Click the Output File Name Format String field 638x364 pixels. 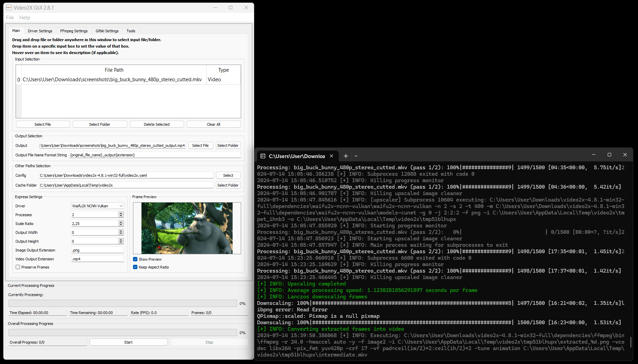point(155,155)
